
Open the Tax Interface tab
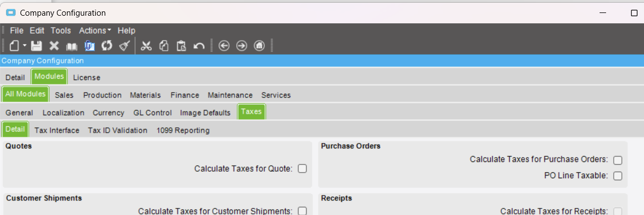point(57,130)
